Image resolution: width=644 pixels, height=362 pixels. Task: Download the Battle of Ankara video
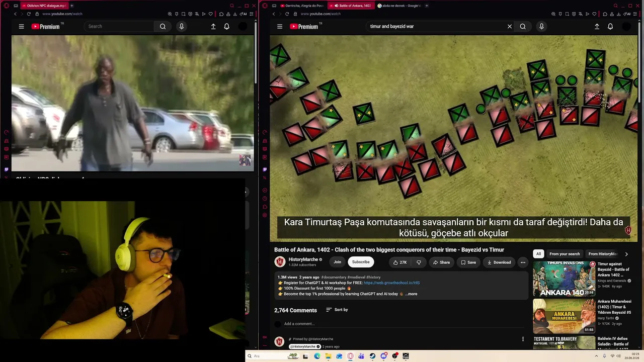(499, 262)
